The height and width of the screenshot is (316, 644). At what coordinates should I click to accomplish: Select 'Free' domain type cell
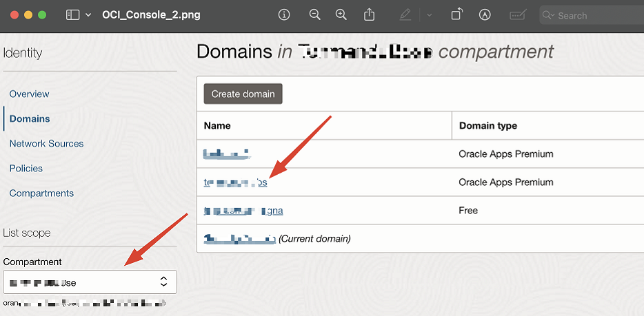coord(468,211)
